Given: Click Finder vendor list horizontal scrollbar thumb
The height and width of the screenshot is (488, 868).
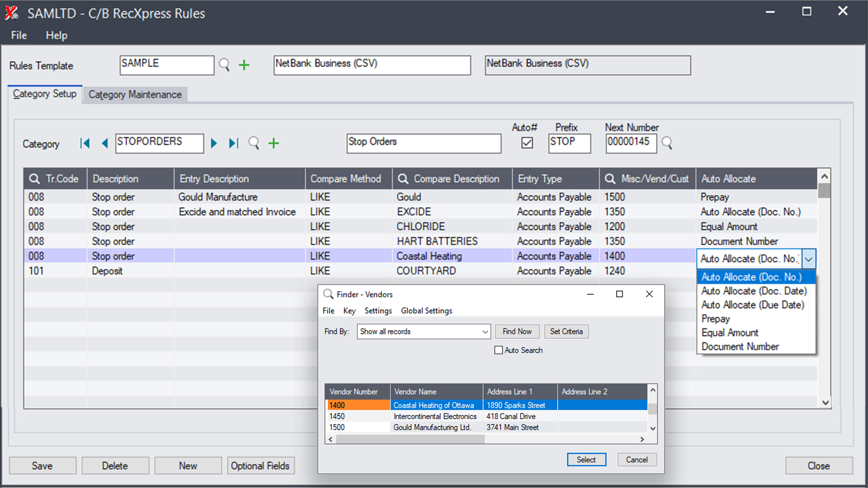Looking at the screenshot, I should point(410,439).
